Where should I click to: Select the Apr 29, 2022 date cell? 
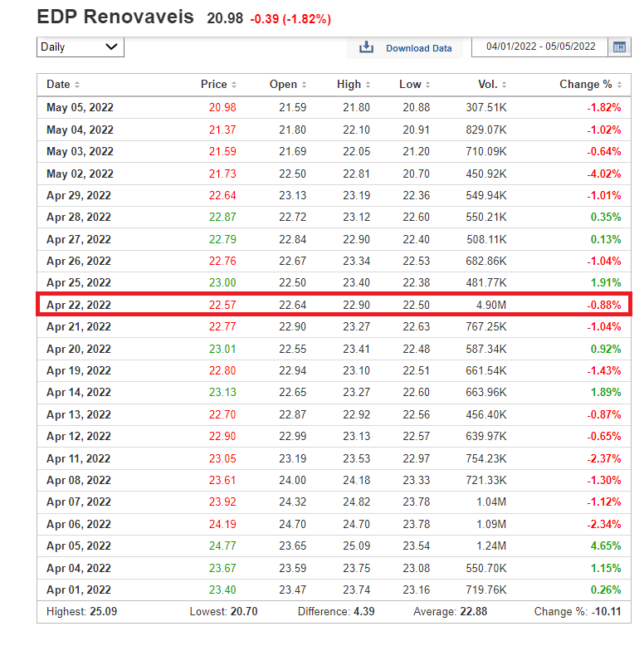coord(79,195)
